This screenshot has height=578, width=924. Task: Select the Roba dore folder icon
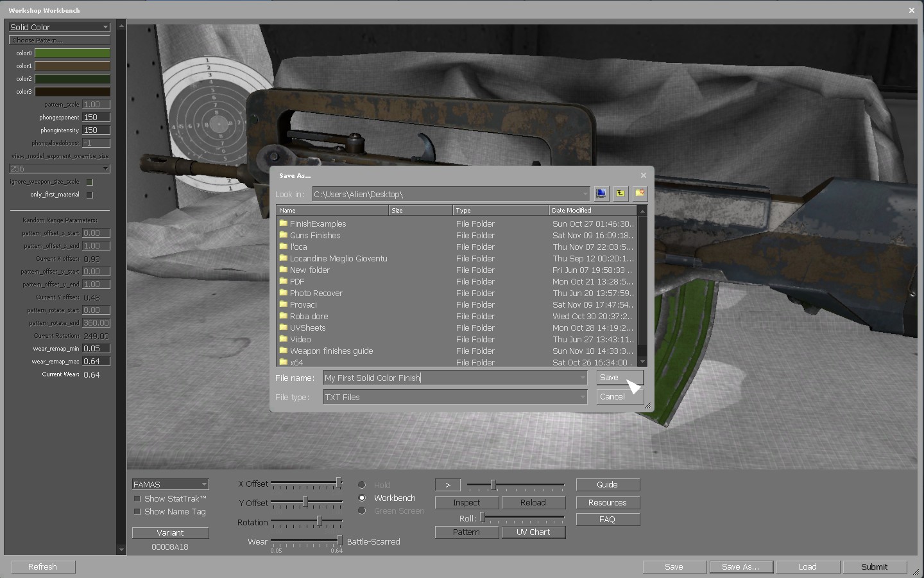tap(283, 316)
